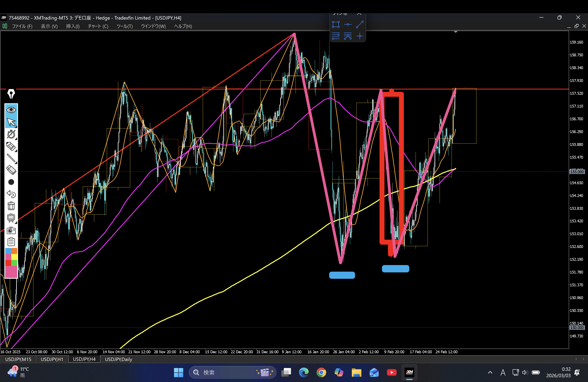The height and width of the screenshot is (382, 588).
Task: Collapse toolbar using the pen nib icon
Action: [11, 94]
